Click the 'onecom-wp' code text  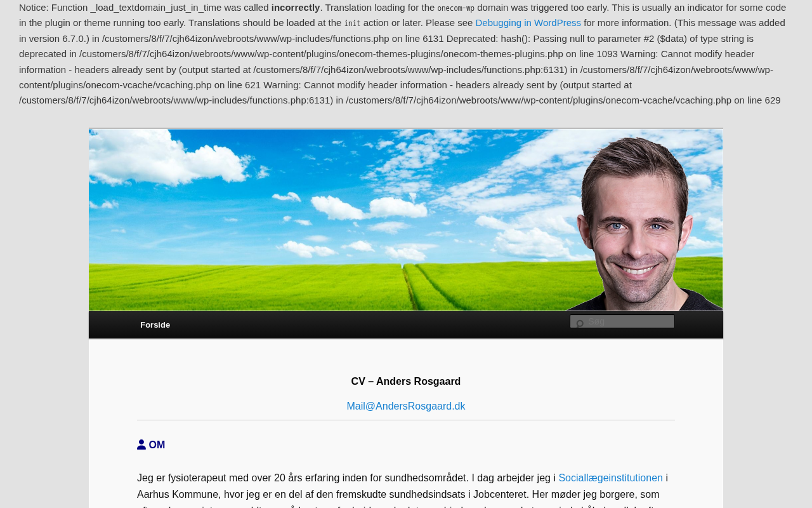(455, 8)
